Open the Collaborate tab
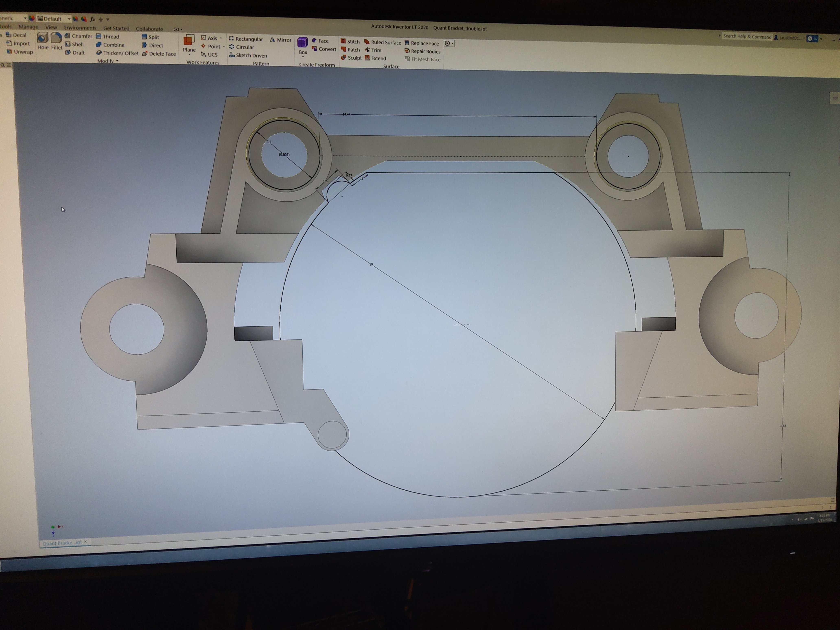The width and height of the screenshot is (840, 630). pos(149,29)
